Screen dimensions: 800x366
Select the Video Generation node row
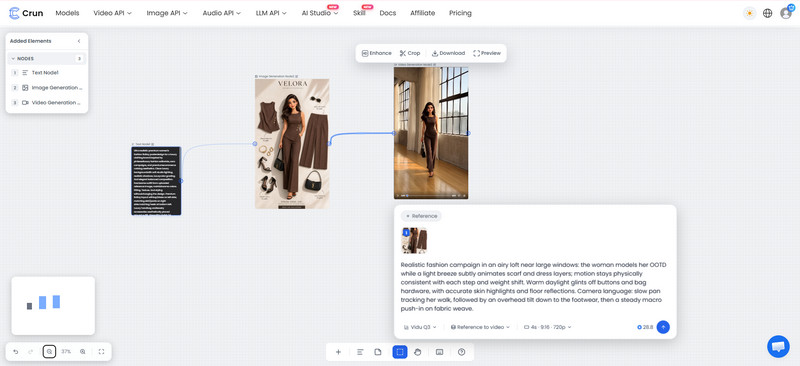click(46, 103)
